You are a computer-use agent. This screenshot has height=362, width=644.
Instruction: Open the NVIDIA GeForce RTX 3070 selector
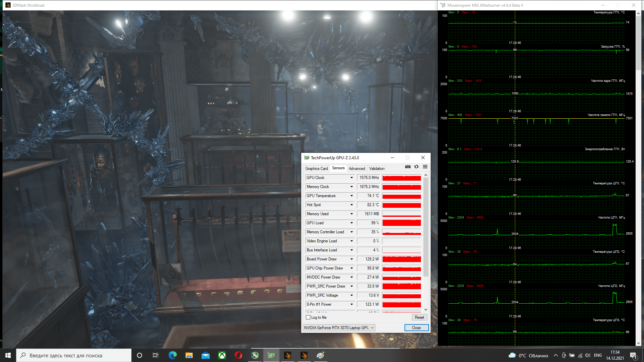tap(339, 328)
